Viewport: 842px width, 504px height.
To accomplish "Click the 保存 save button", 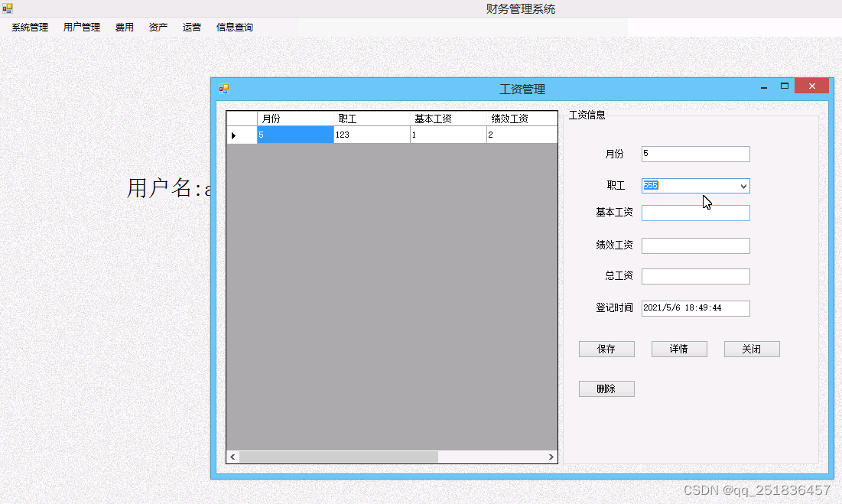I will (606, 349).
